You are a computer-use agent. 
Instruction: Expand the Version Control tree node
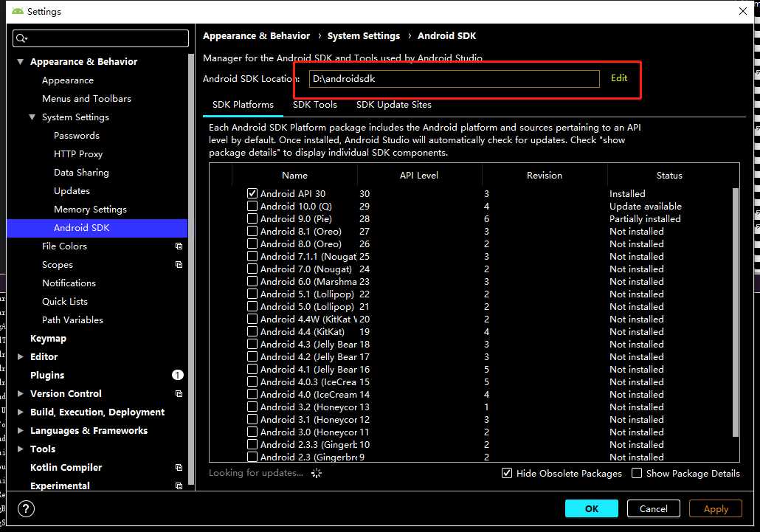pos(21,393)
